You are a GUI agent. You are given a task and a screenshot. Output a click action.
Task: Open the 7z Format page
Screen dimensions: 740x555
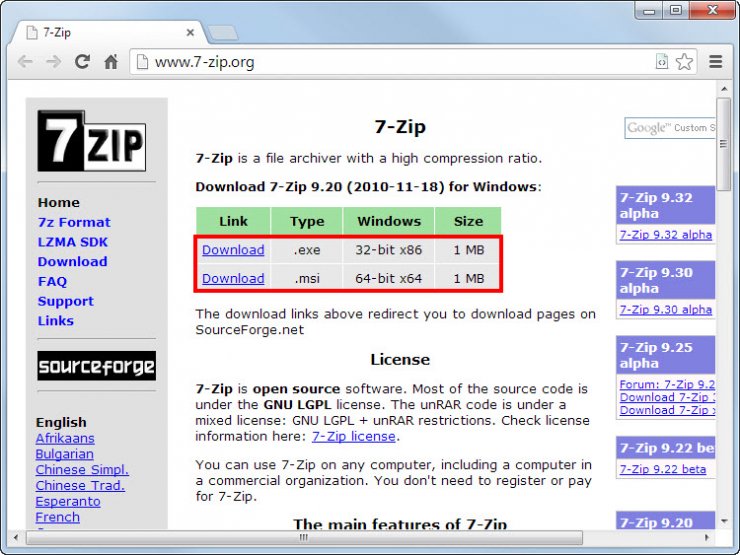pyautogui.click(x=74, y=222)
